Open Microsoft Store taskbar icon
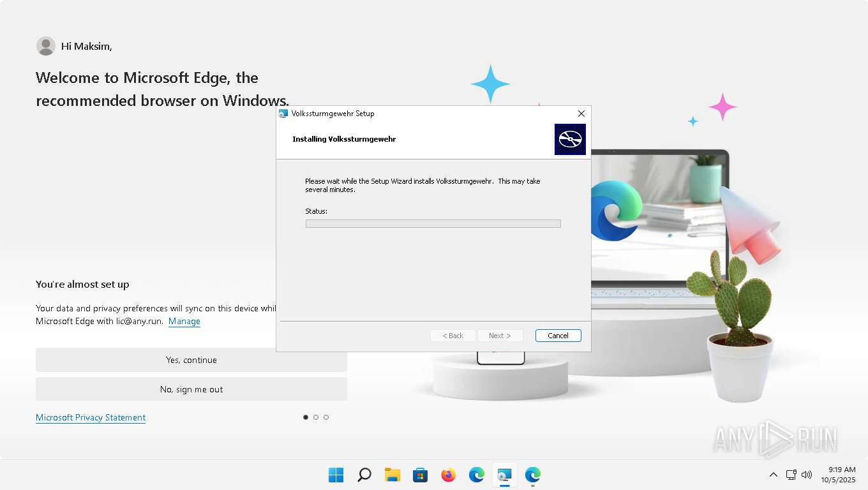The height and width of the screenshot is (490, 868). tap(421, 475)
